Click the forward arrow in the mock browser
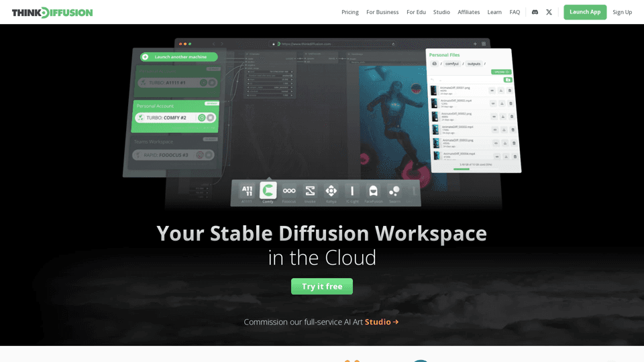The width and height of the screenshot is (644, 362). [x=222, y=44]
